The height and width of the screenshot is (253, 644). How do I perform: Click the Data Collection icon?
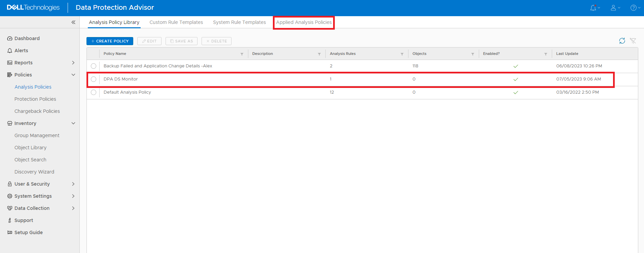coord(10,208)
